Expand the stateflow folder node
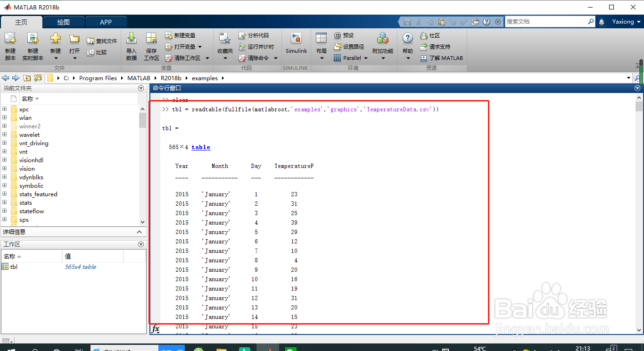Image resolution: width=644 pixels, height=351 pixels. coord(5,211)
